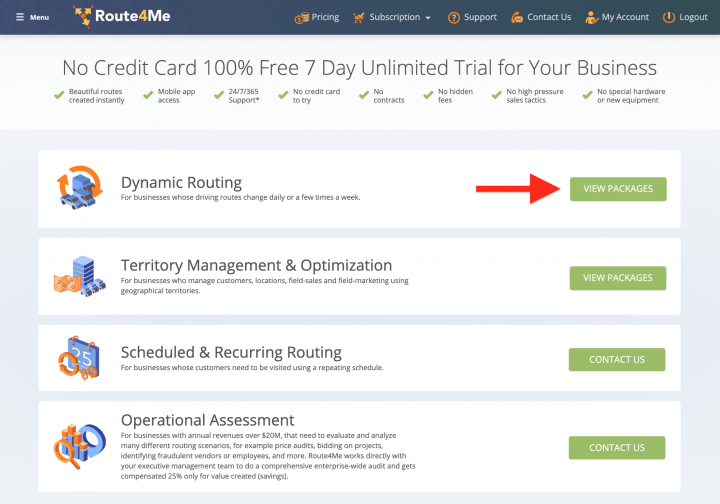
Task: Click checkmark beside Beautiful routes created instantly
Action: coord(59,95)
